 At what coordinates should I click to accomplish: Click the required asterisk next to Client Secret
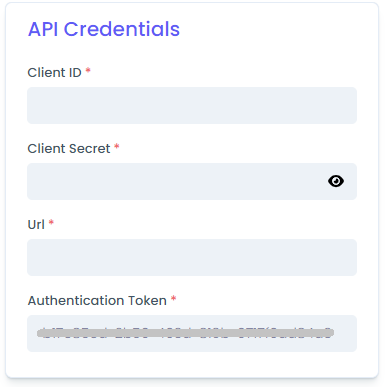(117, 146)
